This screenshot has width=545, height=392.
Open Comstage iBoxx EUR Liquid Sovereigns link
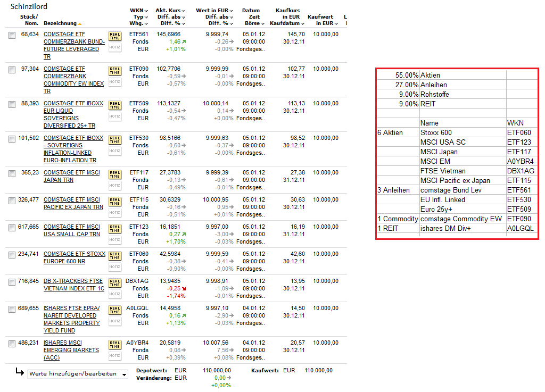(x=73, y=114)
